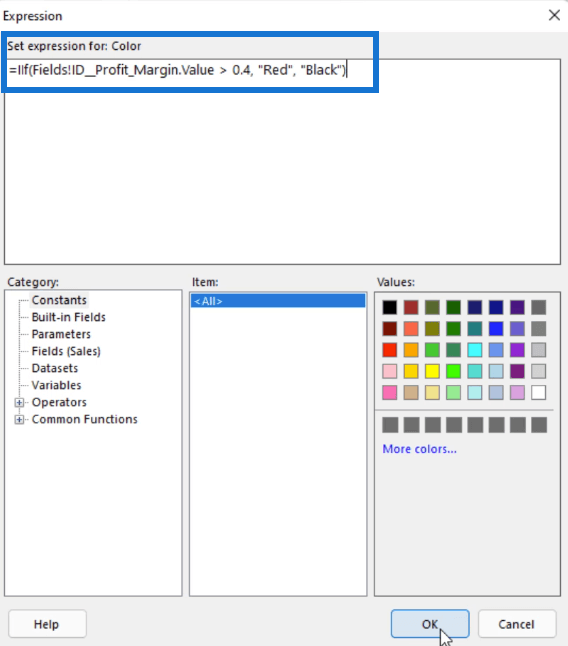
Task: Select the <All> item in Item list
Action: [278, 301]
